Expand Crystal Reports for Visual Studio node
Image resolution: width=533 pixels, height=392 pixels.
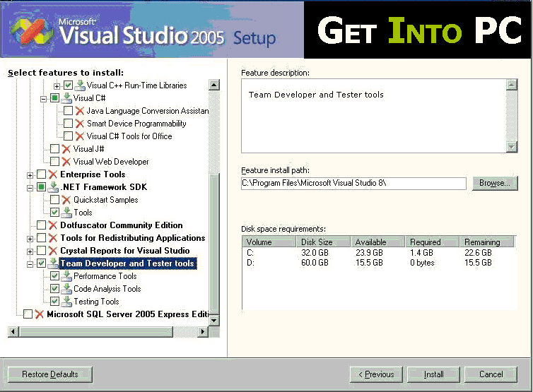[x=30, y=251]
